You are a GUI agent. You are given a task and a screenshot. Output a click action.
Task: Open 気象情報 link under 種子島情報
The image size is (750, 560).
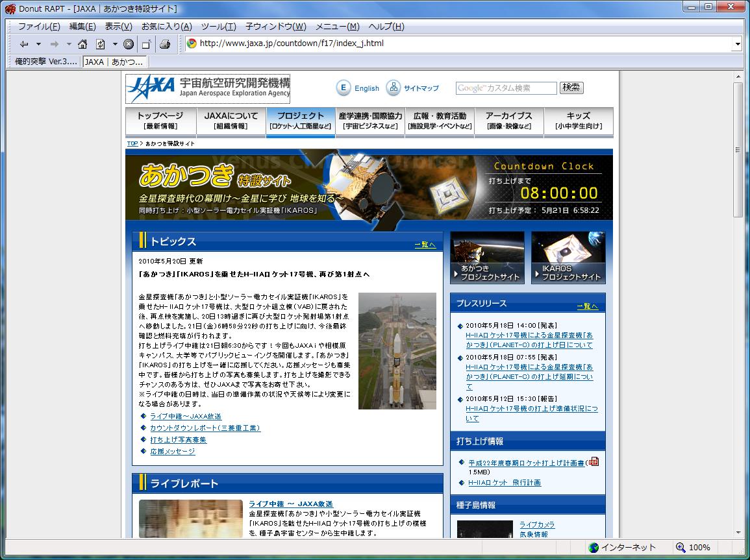(x=534, y=534)
